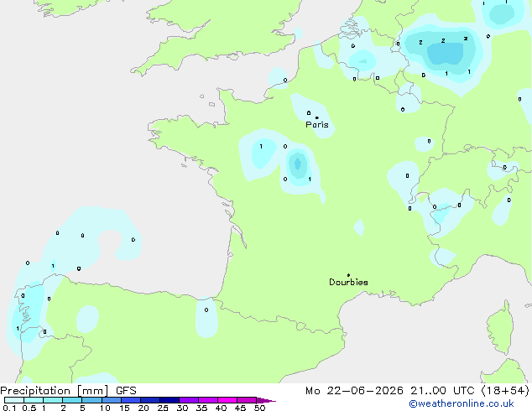Select the 2 to 5 mm legend swatch
Viewport: 532px width, 411px height.
72,400
